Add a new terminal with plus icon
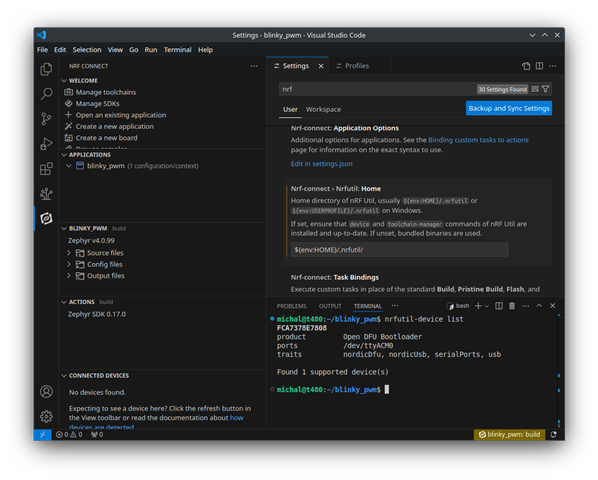The height and width of the screenshot is (480, 598). [478, 306]
